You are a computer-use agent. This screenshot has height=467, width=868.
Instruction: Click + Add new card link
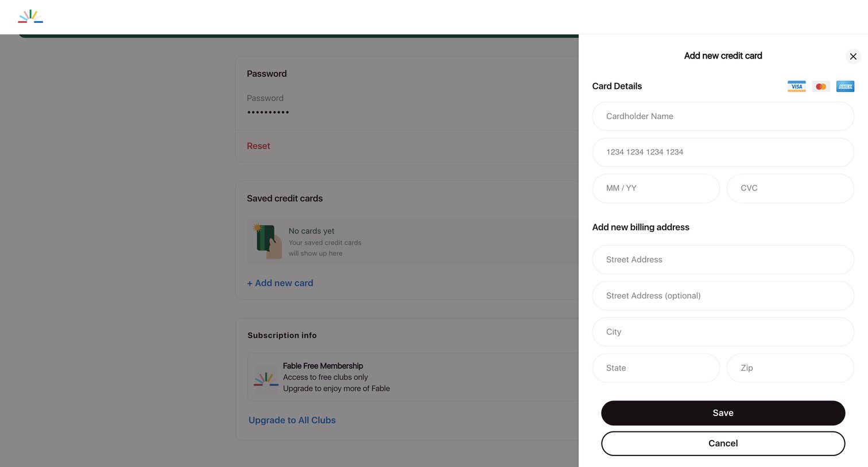click(280, 283)
